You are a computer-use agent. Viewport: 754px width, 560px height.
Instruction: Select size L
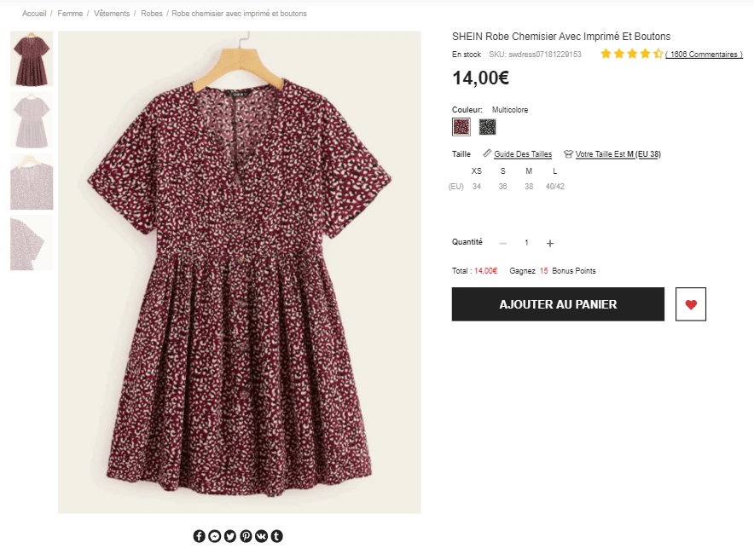pos(554,170)
